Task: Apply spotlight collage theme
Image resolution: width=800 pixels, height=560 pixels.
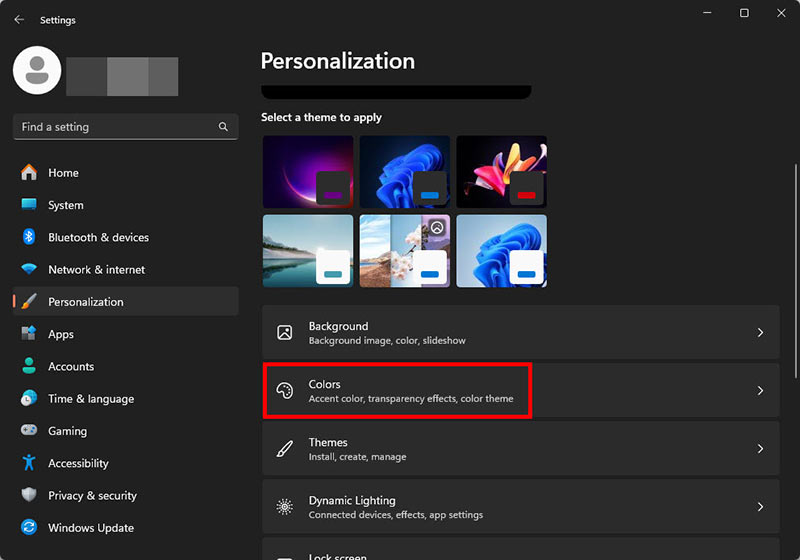Action: point(405,250)
